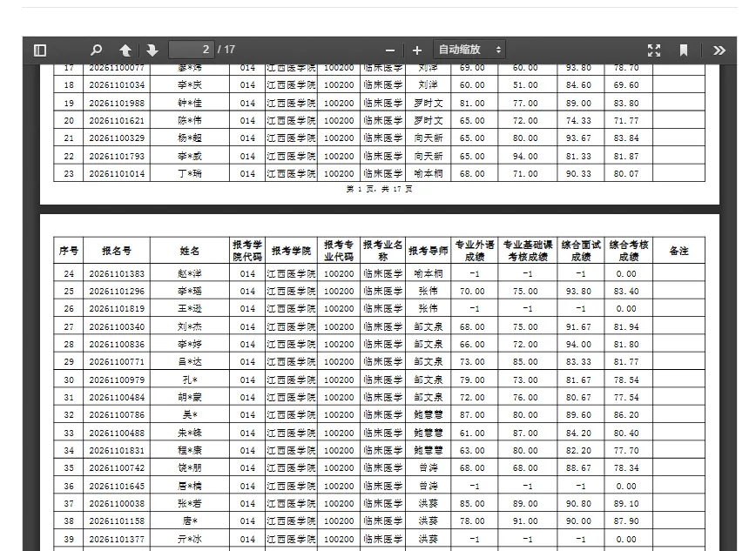Zoom out with the minus button
The height and width of the screenshot is (551, 756).
point(390,50)
